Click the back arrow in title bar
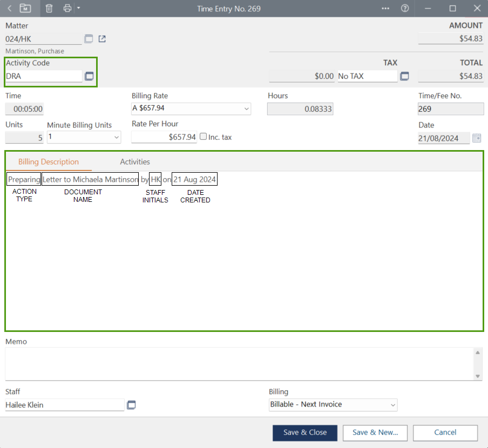The height and width of the screenshot is (448, 488). pyautogui.click(x=9, y=8)
